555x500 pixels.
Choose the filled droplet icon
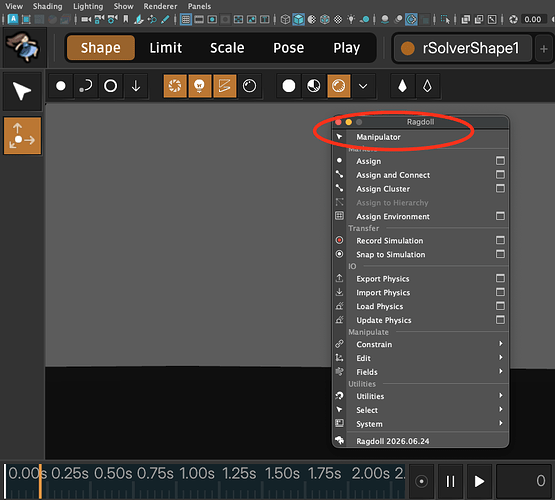[402, 86]
